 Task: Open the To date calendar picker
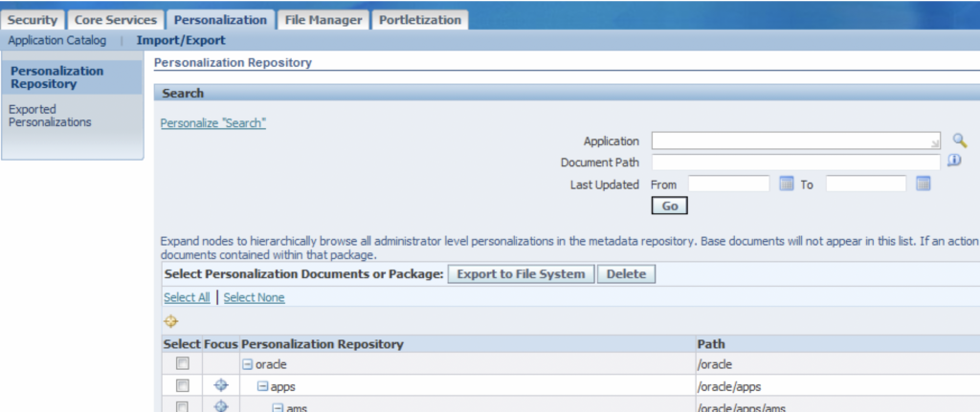[x=924, y=184]
